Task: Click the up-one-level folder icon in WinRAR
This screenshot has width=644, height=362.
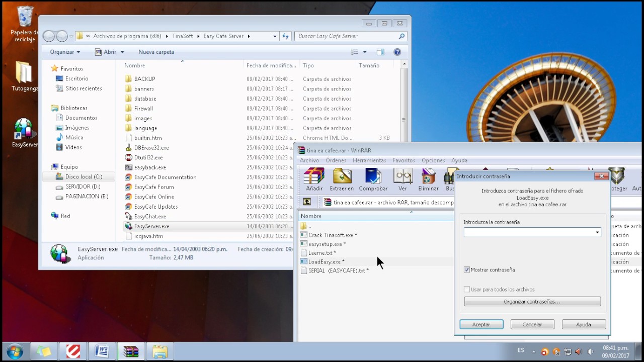Action: point(307,202)
